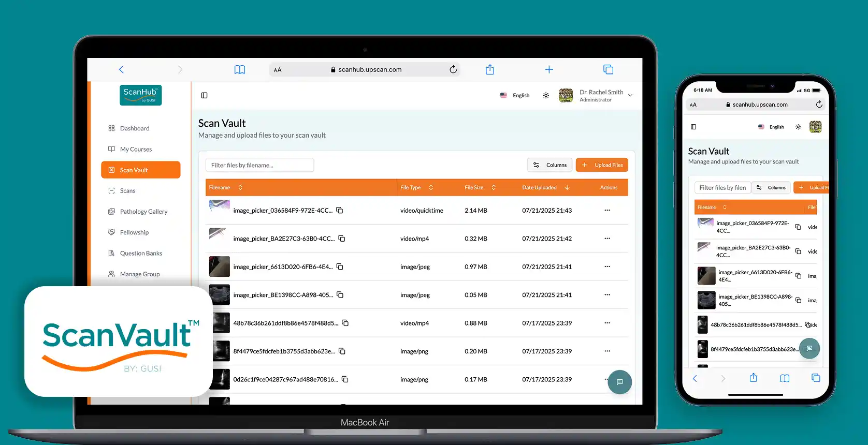The height and width of the screenshot is (445, 868).
Task: Click Dr. Rachel Smith's avatar on MacBook
Action: tap(566, 95)
